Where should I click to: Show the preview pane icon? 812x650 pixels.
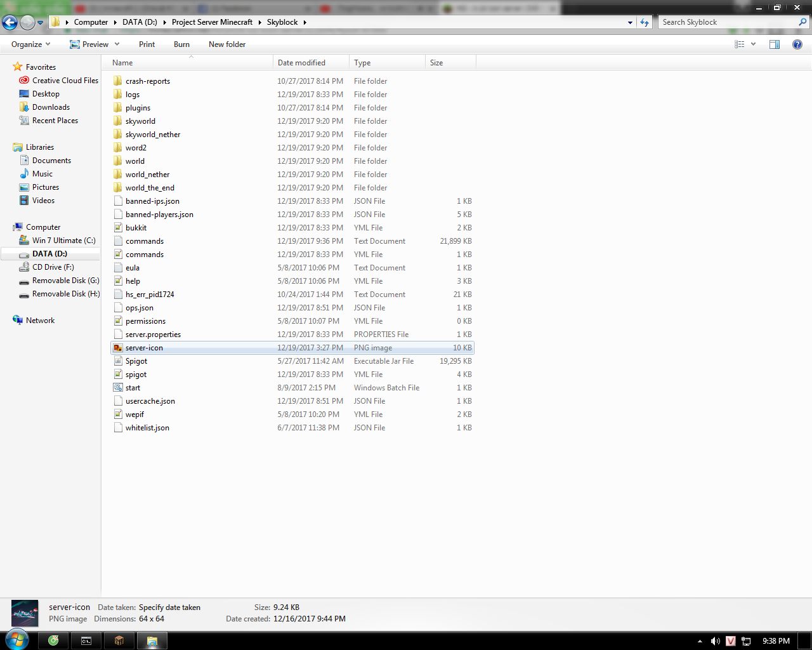[775, 44]
